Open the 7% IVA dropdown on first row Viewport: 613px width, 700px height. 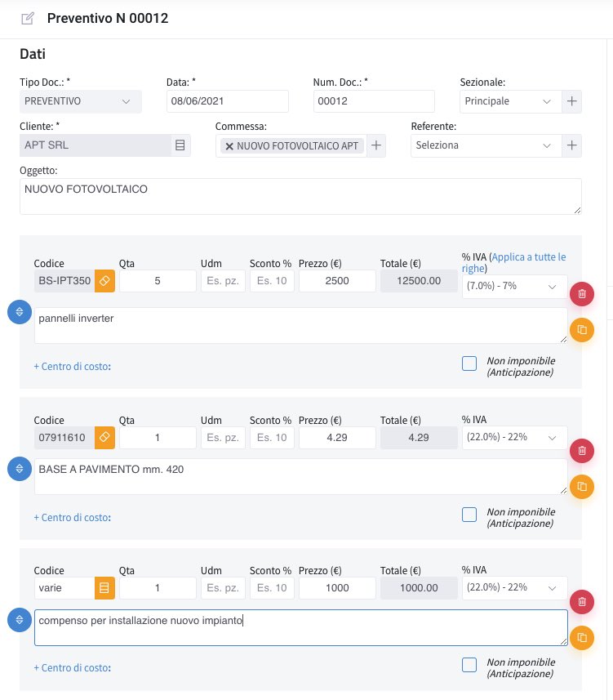[x=514, y=286]
